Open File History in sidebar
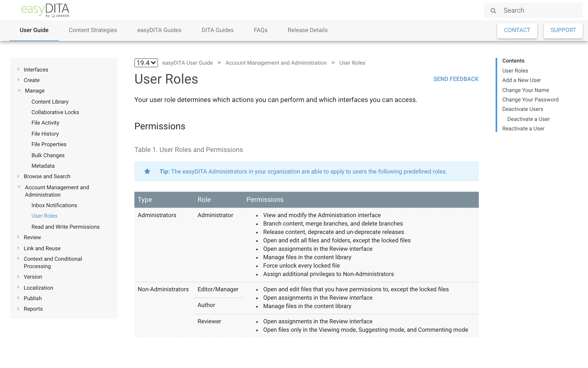This screenshot has height=368, width=588. 45,134
